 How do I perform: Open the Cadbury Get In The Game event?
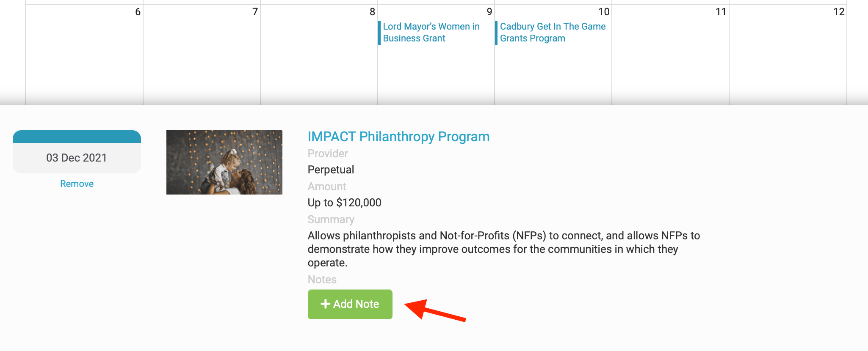pos(553,33)
